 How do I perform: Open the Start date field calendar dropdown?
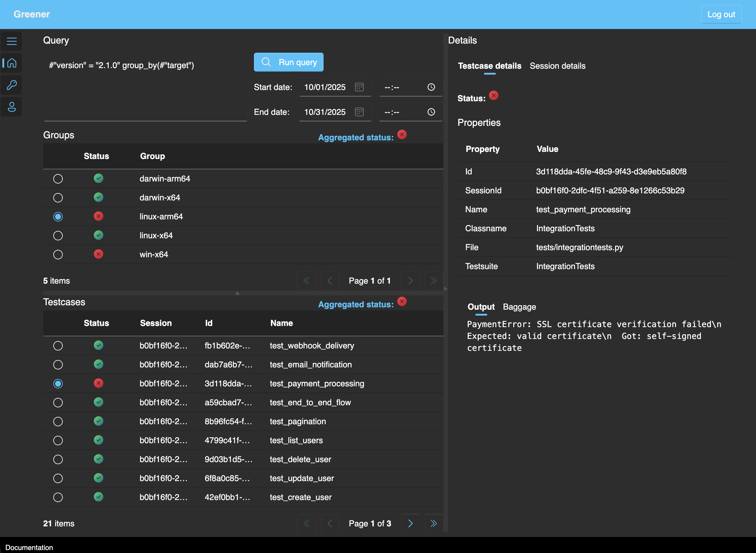tap(359, 87)
